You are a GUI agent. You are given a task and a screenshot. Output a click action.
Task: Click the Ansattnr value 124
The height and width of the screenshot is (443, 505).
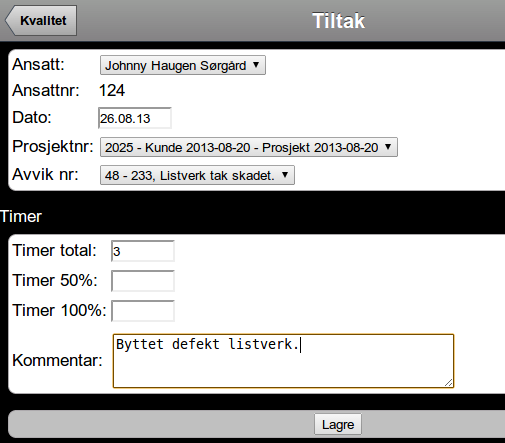point(112,90)
